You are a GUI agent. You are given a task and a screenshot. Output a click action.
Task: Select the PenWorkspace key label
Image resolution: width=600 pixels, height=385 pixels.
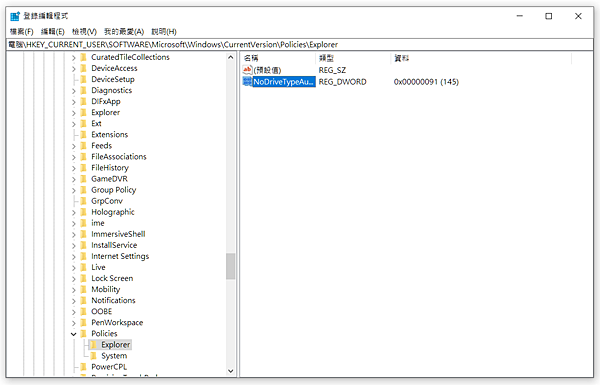pyautogui.click(x=117, y=323)
